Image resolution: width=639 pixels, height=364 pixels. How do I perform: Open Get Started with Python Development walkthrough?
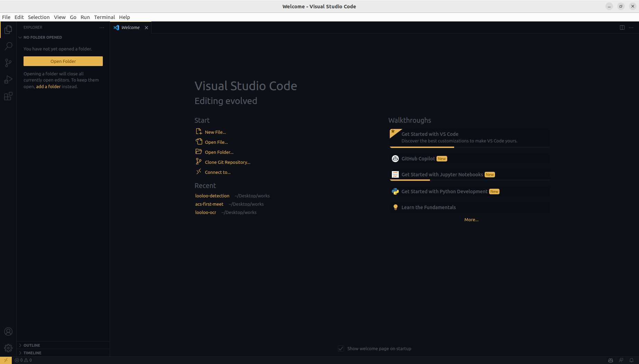(470, 192)
